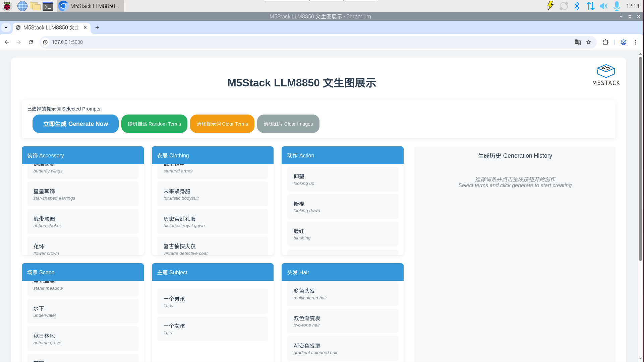Open the Bluetooth tray menu
This screenshot has height=362, width=644.
pos(577,6)
